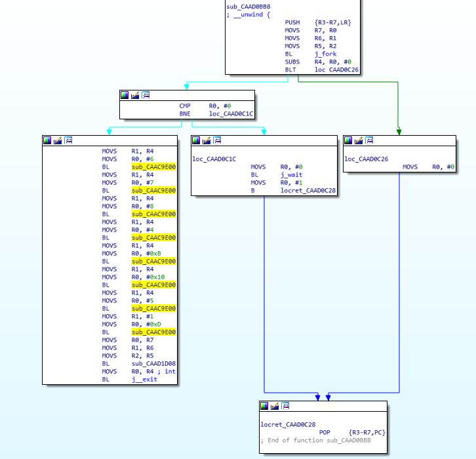Open node color picker on CMP R0 block
476x459 pixels.
(x=125, y=95)
